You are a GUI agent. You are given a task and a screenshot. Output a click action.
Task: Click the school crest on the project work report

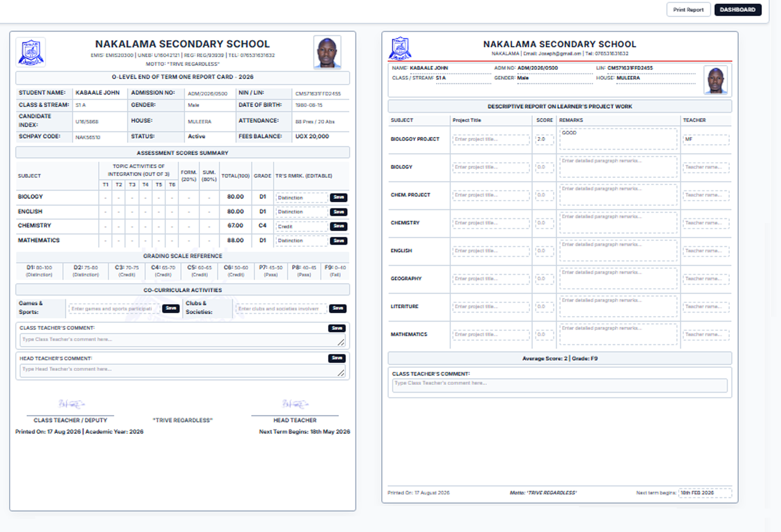tap(400, 48)
